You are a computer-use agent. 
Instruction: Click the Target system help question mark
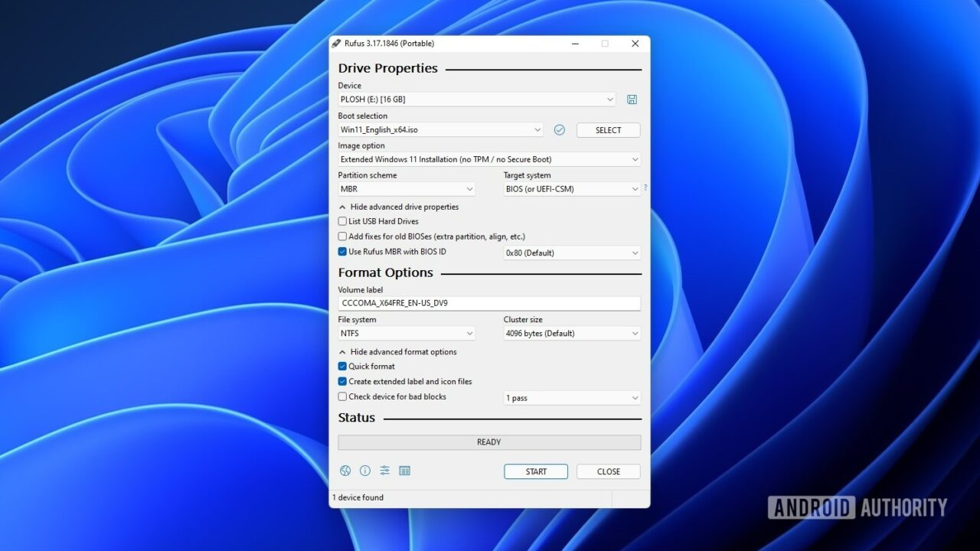pos(645,187)
